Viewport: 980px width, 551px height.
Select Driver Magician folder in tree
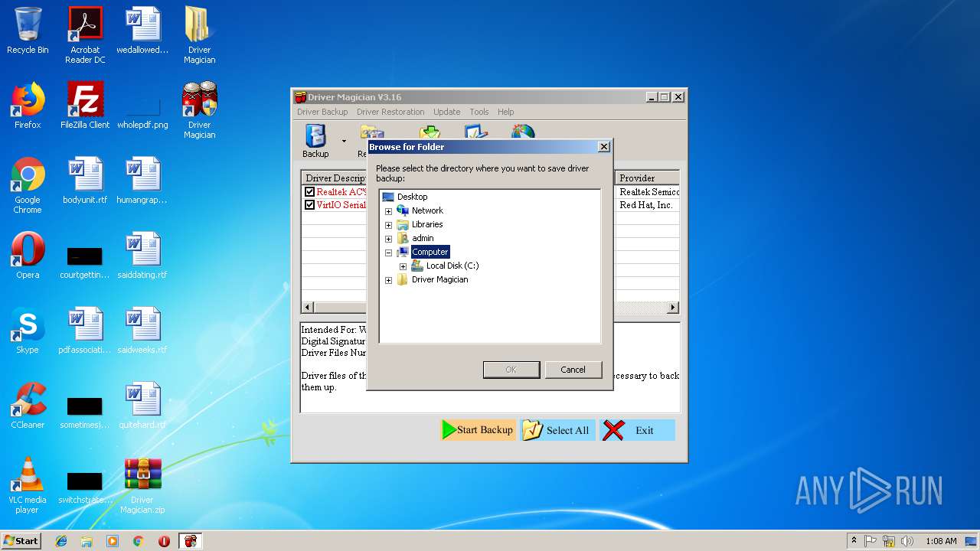pyautogui.click(x=439, y=279)
